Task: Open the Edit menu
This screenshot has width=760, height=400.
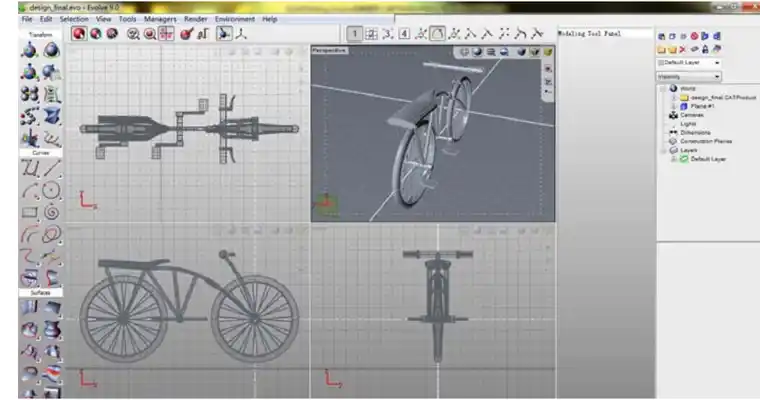Action: 46,19
